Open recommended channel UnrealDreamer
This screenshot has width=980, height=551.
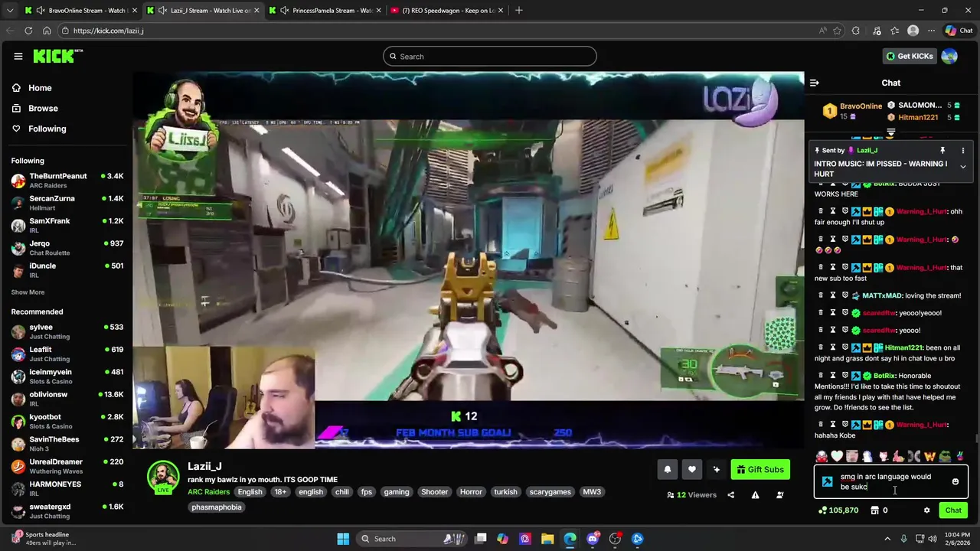67,466
